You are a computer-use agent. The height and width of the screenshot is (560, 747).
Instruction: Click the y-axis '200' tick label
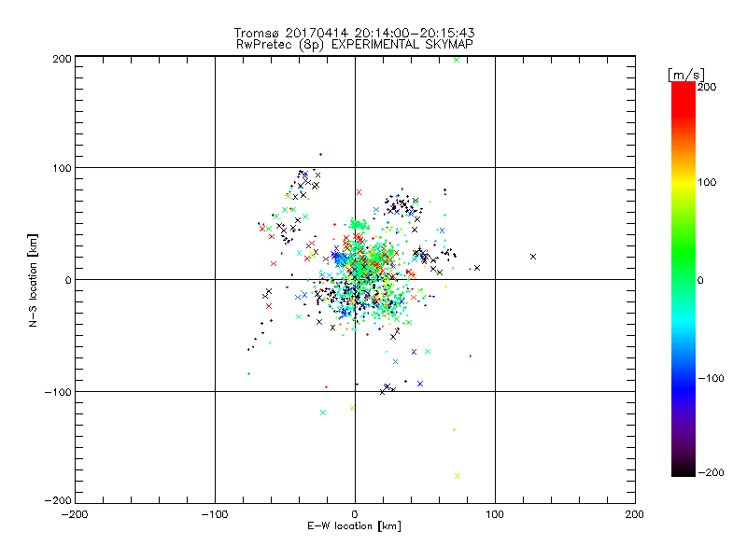tap(62, 59)
